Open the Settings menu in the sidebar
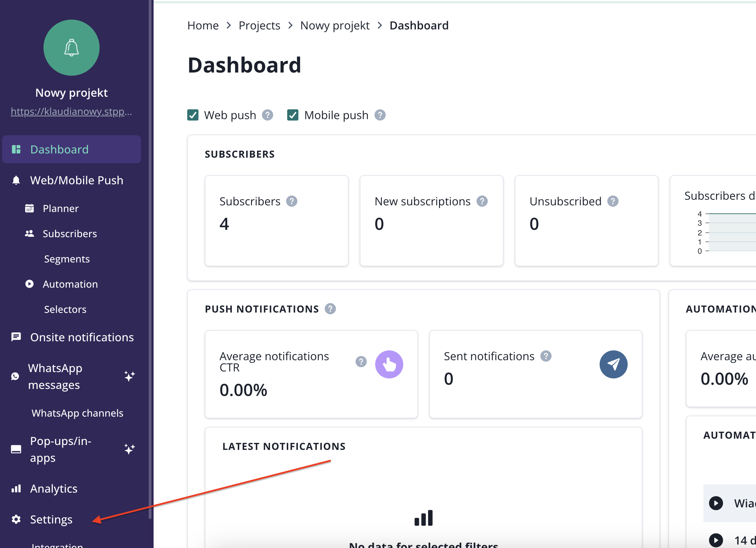 (x=51, y=519)
